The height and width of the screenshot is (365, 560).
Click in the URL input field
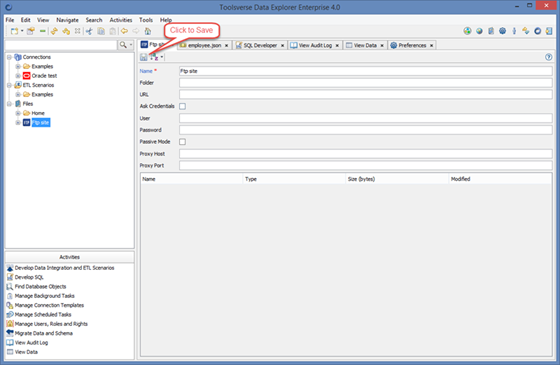coord(366,94)
